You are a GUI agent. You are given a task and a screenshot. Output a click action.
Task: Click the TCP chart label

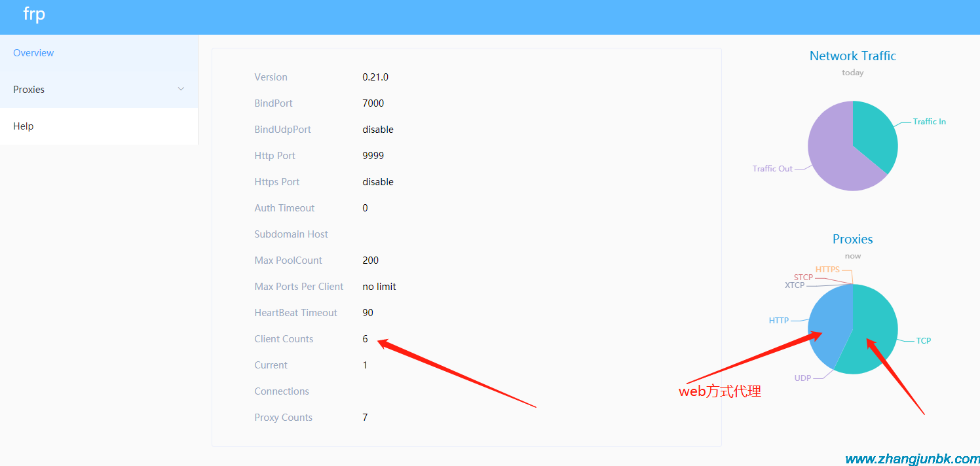(924, 341)
